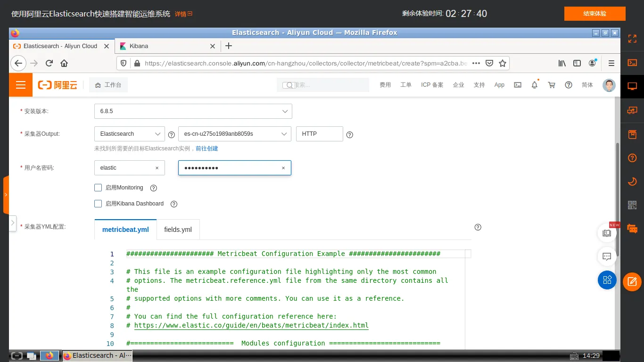Click orange edit note icon in right panel
Screen dimensions: 644x362
pos(632,282)
